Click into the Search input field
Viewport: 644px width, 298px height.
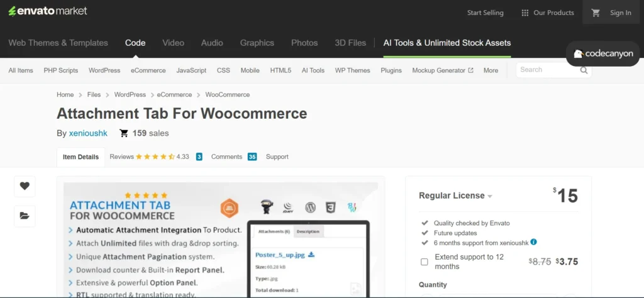[x=546, y=70]
